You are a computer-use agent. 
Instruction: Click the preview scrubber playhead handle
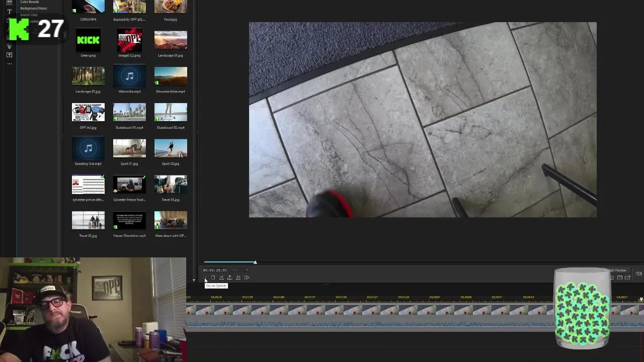[255, 262]
